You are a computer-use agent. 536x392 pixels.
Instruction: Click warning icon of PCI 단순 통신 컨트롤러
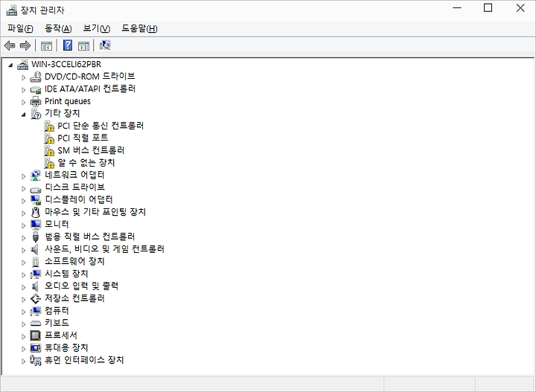click(49, 126)
